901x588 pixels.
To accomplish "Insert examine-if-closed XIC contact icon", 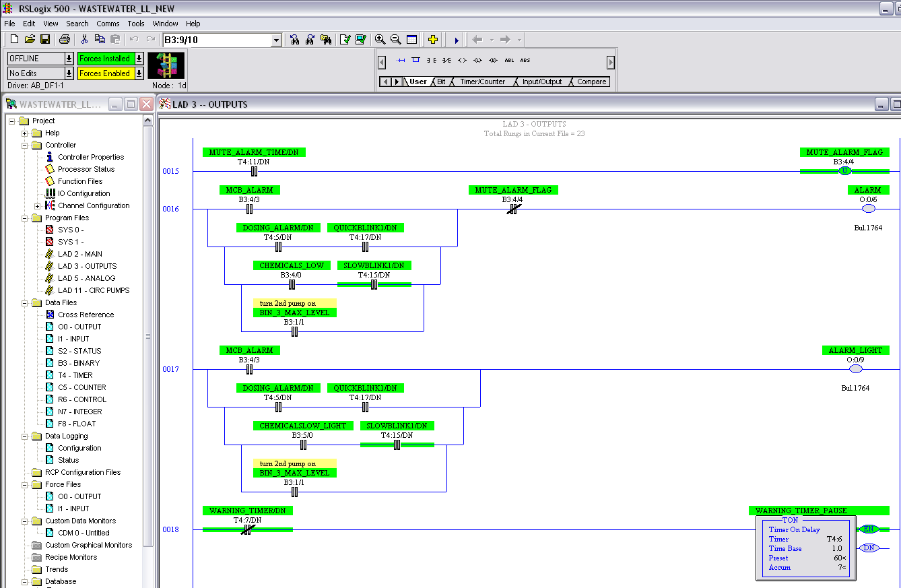I will coord(431,61).
